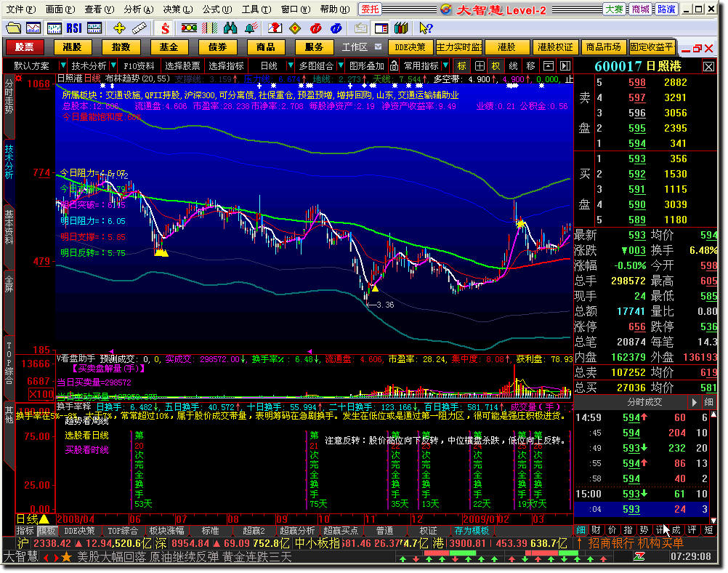Screen dimensions: 728x573
Task: Click the colored striped bars icon
Action: coord(209,28)
